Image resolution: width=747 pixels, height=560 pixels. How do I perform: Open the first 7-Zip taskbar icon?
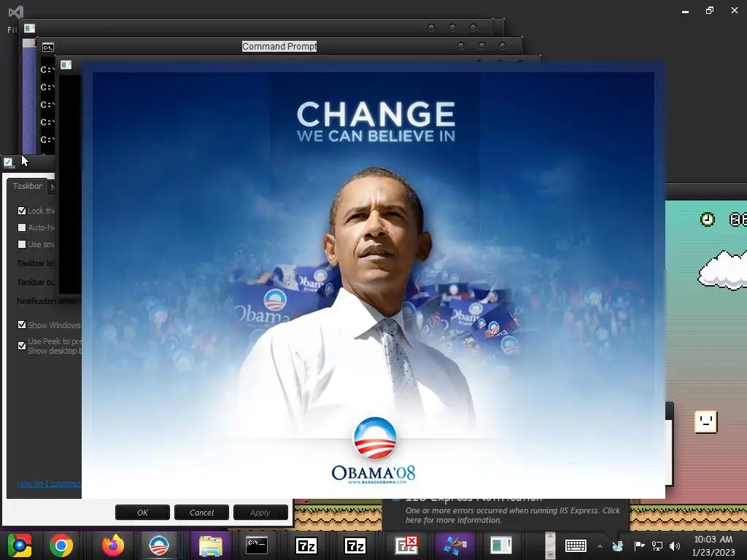(x=306, y=545)
